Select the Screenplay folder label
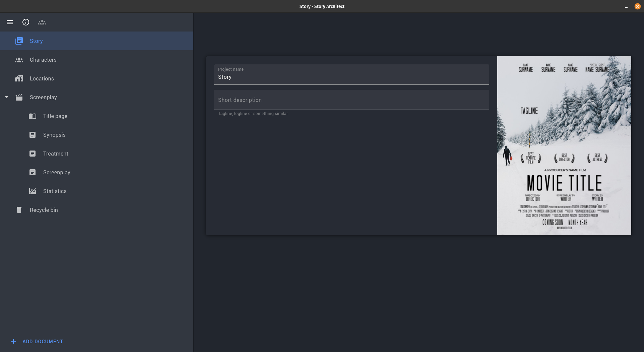The width and height of the screenshot is (644, 352). pos(43,97)
